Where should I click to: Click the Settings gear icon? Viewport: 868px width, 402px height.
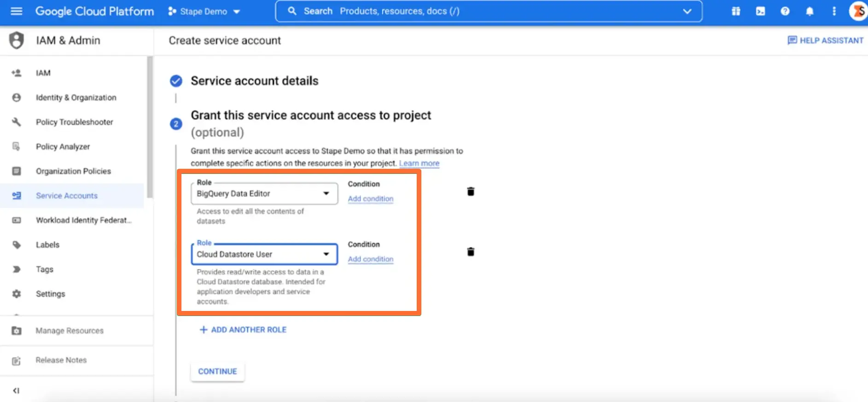click(x=17, y=294)
